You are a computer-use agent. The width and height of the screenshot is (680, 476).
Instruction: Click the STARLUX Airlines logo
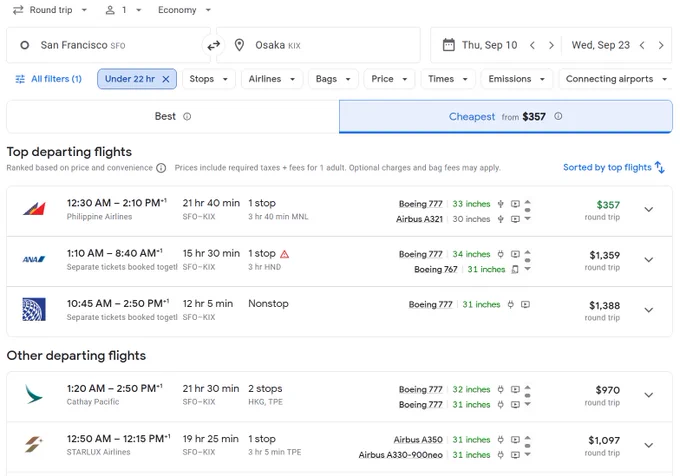(x=34, y=444)
